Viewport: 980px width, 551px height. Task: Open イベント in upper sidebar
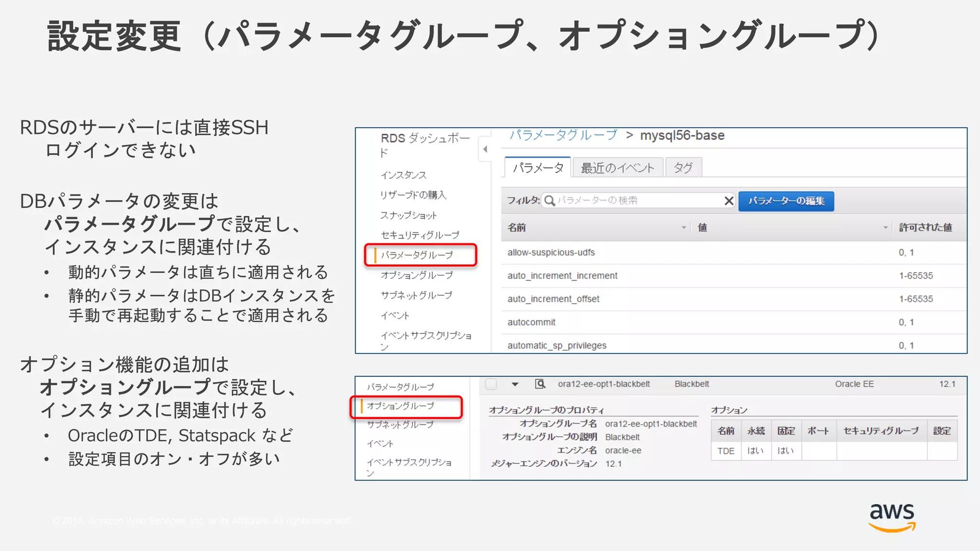tap(395, 316)
